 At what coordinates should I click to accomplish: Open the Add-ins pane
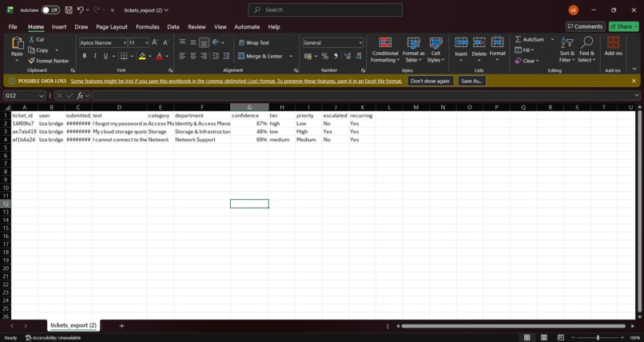click(x=613, y=46)
